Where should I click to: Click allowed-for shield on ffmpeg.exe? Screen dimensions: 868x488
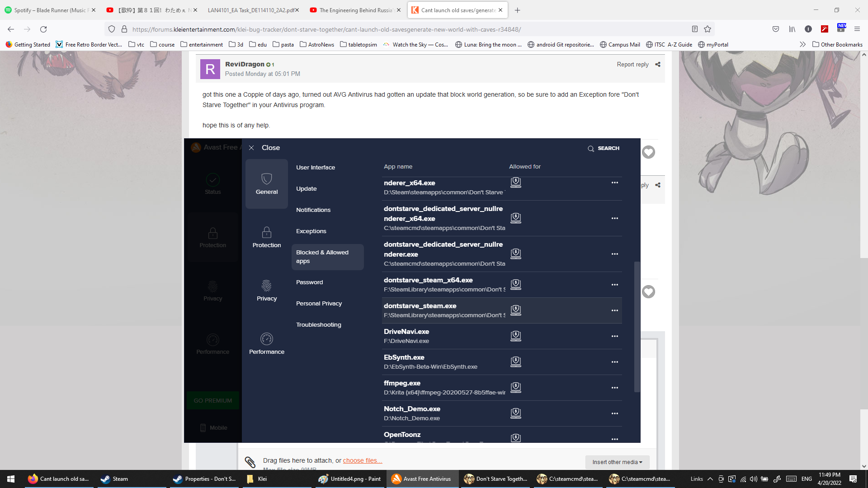pos(516,388)
